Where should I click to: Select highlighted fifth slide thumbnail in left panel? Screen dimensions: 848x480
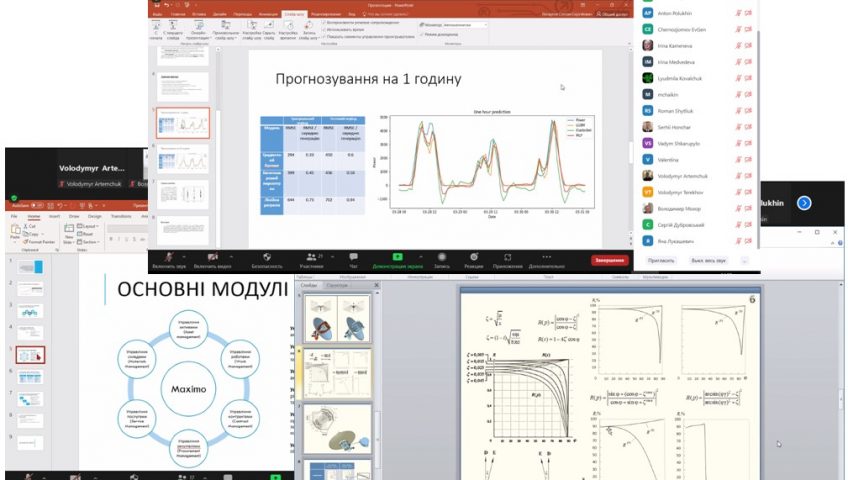click(x=30, y=355)
